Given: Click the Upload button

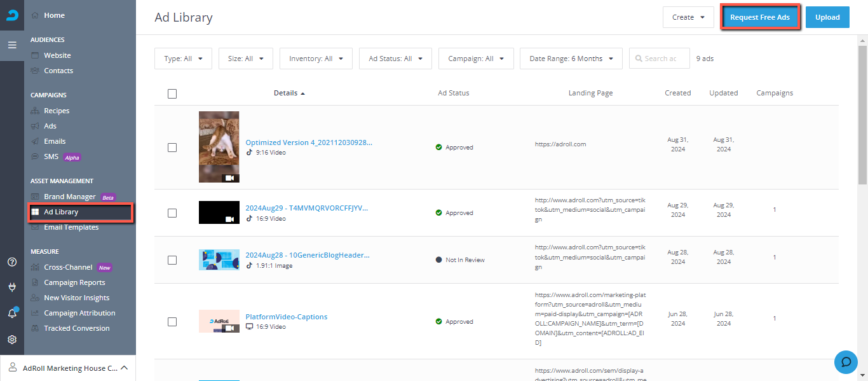Looking at the screenshot, I should point(827,17).
